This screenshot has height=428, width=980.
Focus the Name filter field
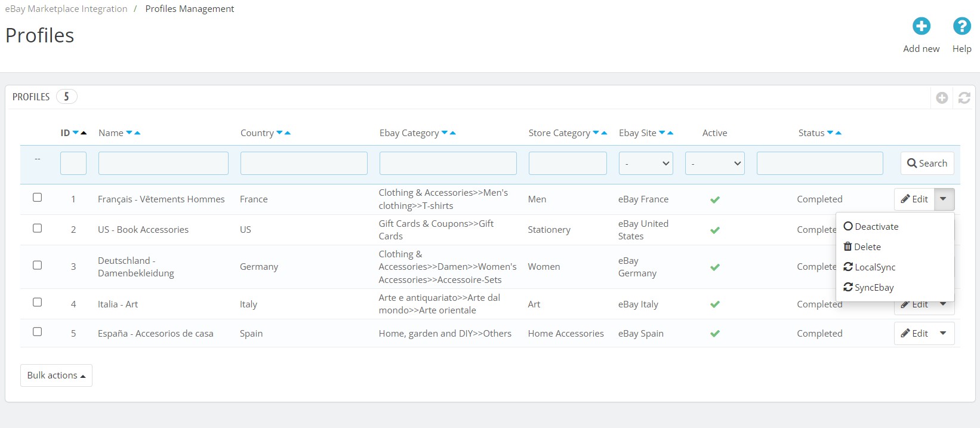point(164,164)
